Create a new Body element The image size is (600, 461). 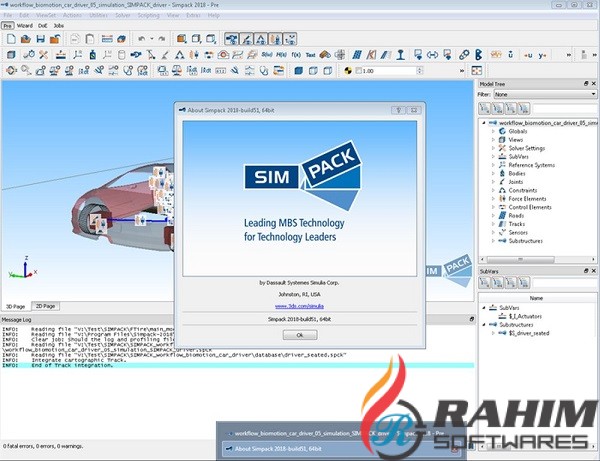92,55
